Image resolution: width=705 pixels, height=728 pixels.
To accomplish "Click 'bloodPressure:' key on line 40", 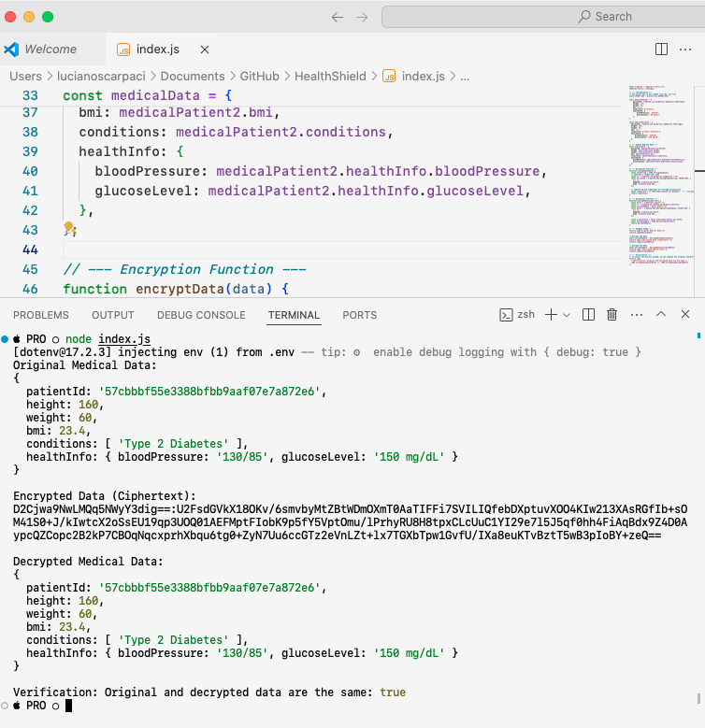I will coord(151,171).
